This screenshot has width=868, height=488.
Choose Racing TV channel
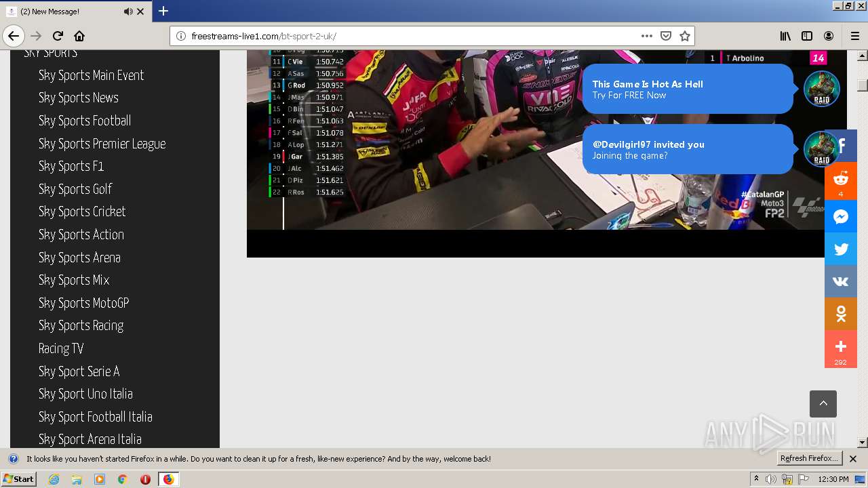point(61,348)
